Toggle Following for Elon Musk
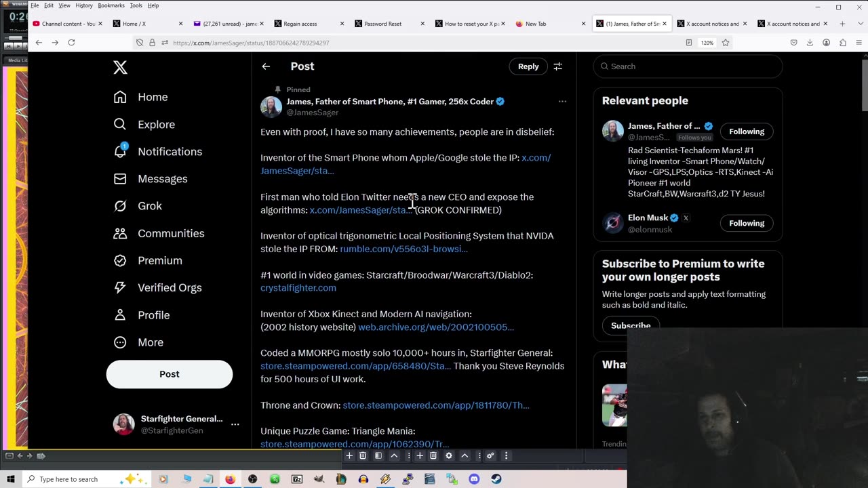The width and height of the screenshot is (868, 488). (747, 223)
